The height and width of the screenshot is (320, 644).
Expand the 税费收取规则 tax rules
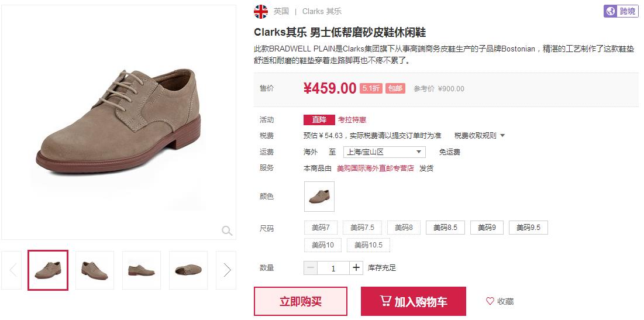point(479,136)
